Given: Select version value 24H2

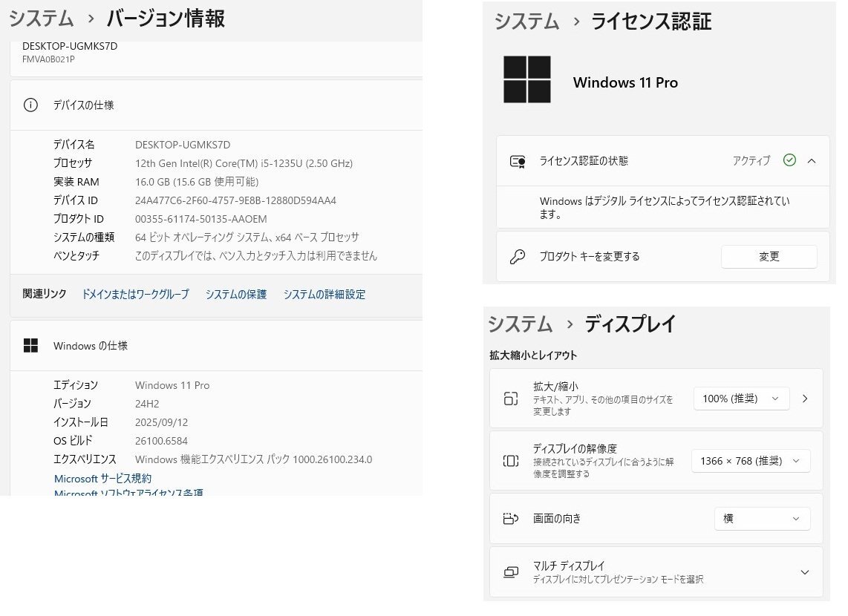Looking at the screenshot, I should coord(147,404).
